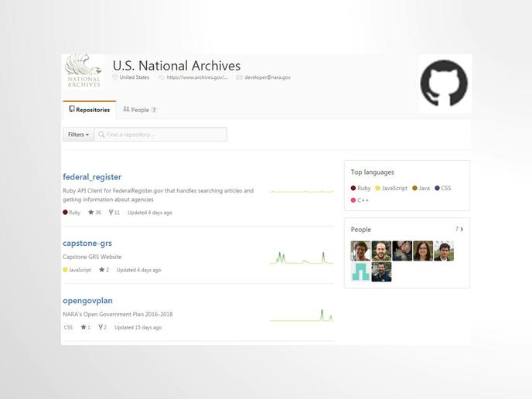Click the star icon on opengovplan

tap(84, 327)
